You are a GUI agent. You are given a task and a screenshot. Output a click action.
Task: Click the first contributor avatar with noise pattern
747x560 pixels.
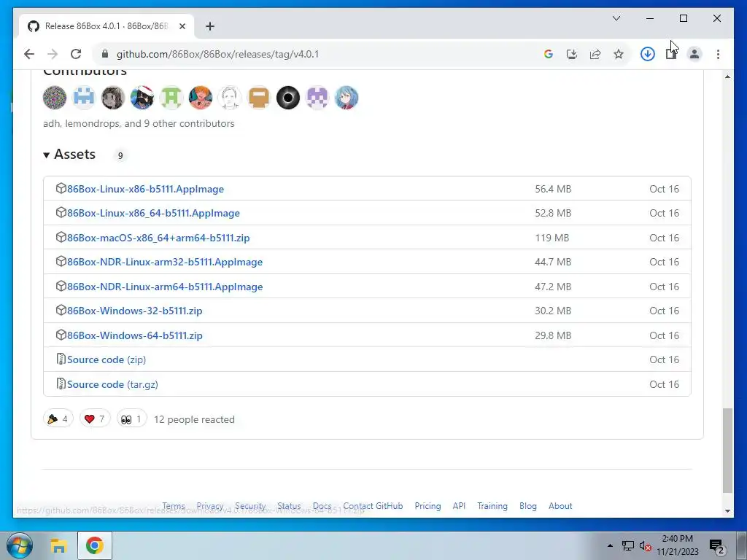point(55,98)
